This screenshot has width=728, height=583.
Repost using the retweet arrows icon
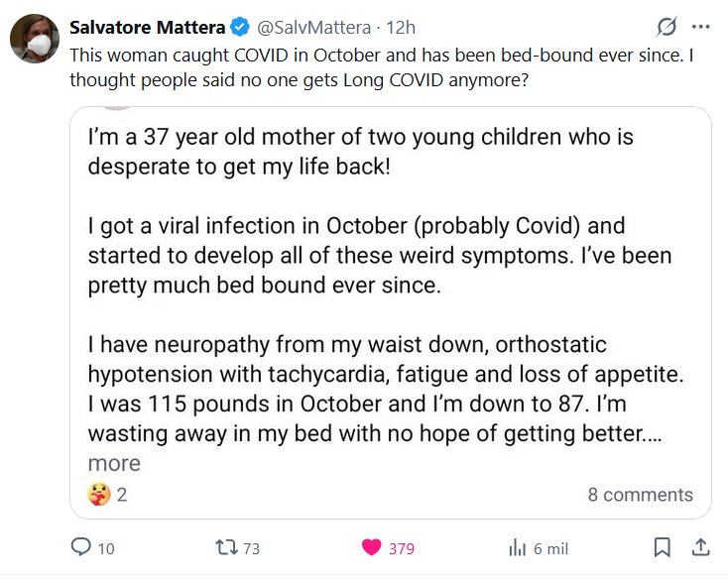click(226, 547)
